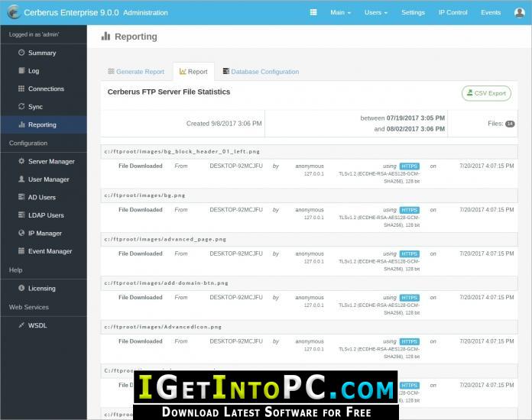Switch to the Generate Report tab

tap(136, 72)
